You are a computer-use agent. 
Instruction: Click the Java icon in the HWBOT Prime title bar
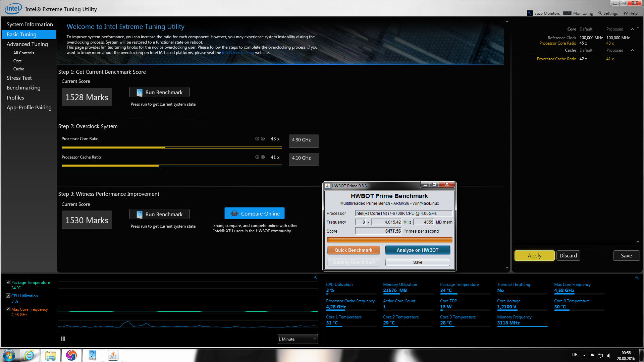coord(327,186)
